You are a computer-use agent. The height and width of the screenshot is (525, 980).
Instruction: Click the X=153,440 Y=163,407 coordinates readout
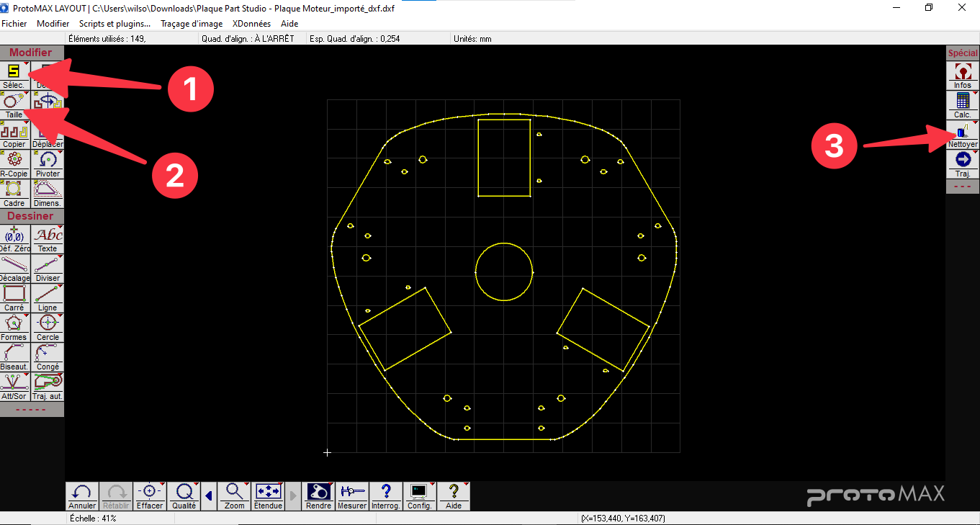tap(623, 518)
